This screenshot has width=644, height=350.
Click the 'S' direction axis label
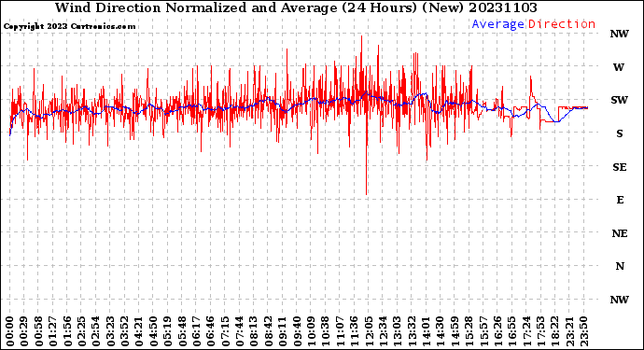[620, 133]
